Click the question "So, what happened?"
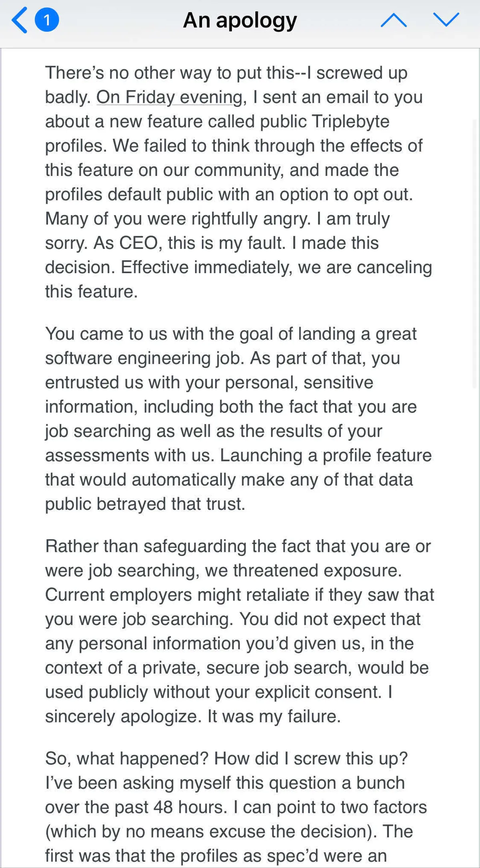This screenshot has width=480, height=868. click(126, 758)
